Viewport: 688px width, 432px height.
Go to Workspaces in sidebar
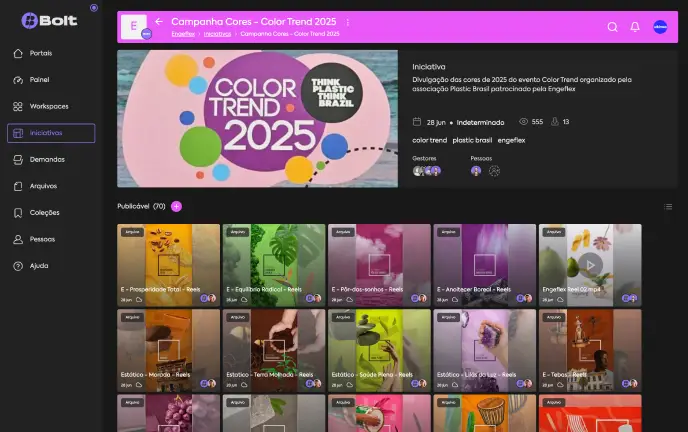(x=51, y=106)
